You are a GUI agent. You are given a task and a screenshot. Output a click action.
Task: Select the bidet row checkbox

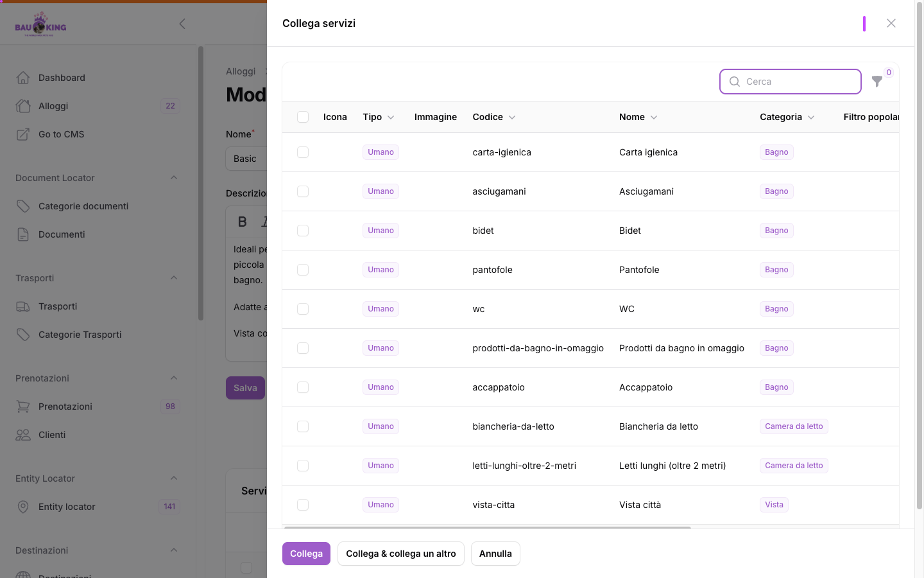click(303, 231)
